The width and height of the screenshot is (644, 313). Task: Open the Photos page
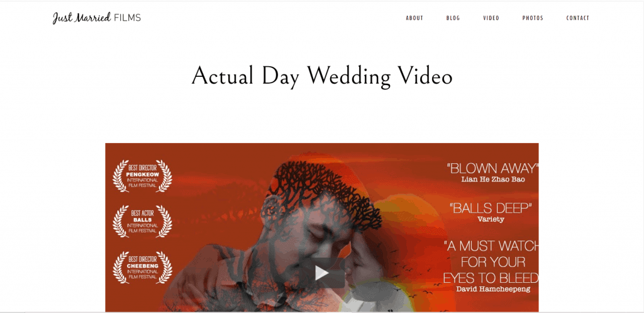[533, 18]
